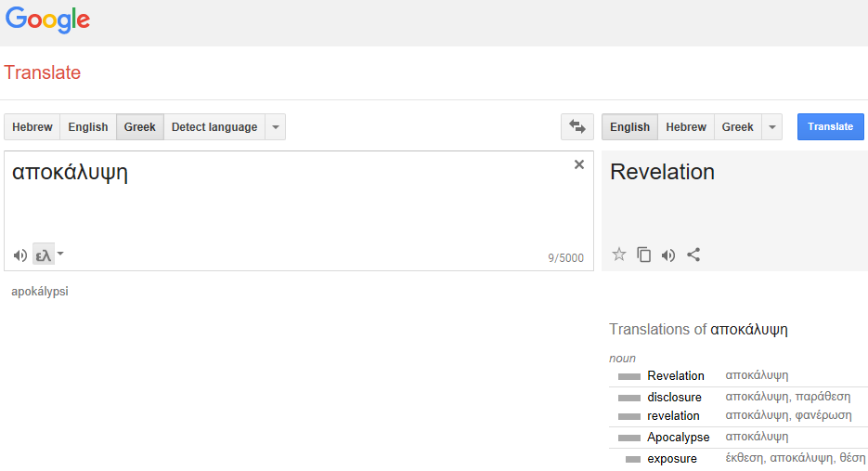Screen dimensions: 868x471
Task: Listen to the English translation
Action: [x=668, y=255]
